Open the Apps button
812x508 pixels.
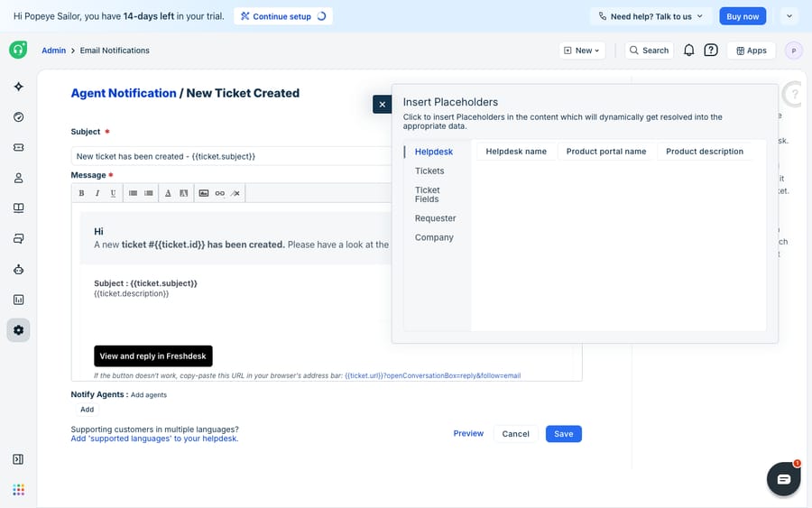pos(751,51)
